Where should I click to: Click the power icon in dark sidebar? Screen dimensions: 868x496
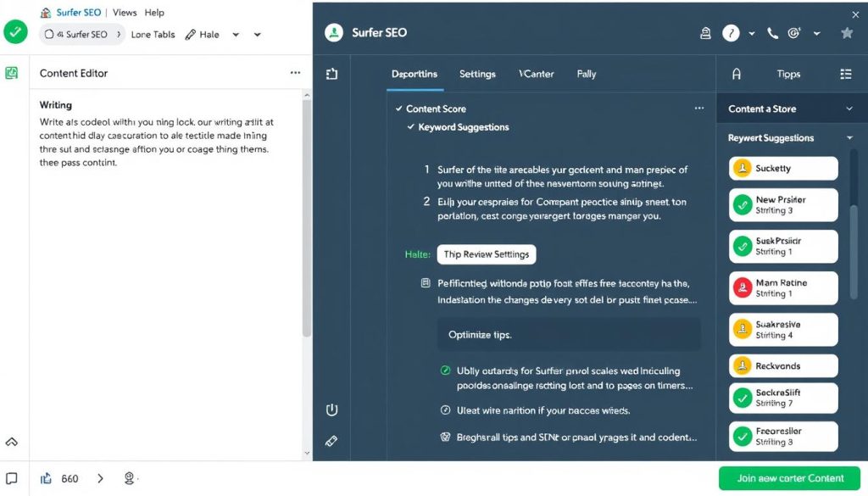click(x=331, y=410)
